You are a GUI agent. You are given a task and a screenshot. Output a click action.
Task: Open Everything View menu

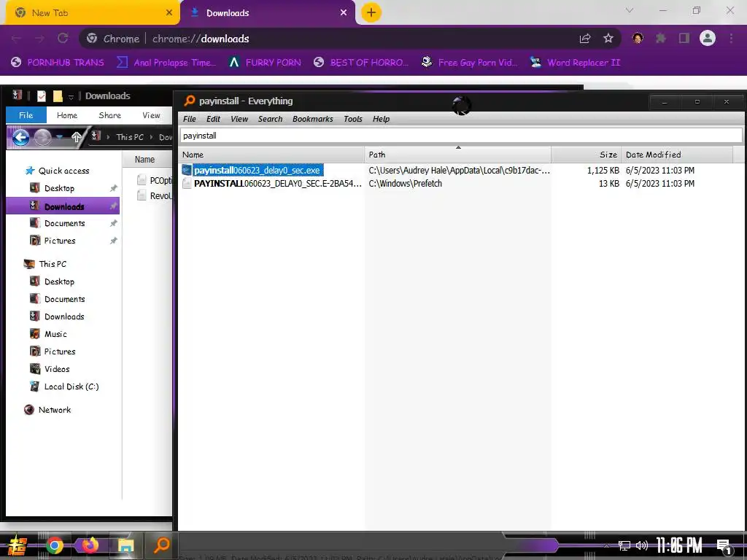coord(239,119)
